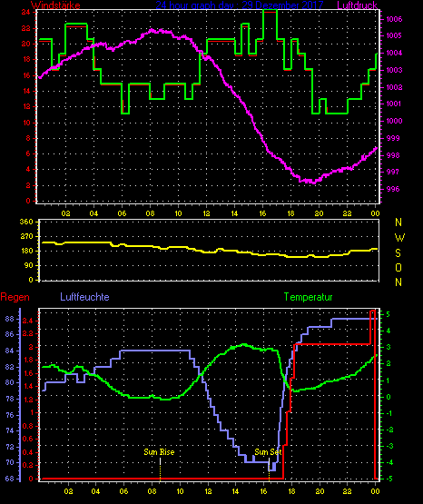Click pressure axis value 1004
This screenshot has height=504, width=423.
(394, 53)
